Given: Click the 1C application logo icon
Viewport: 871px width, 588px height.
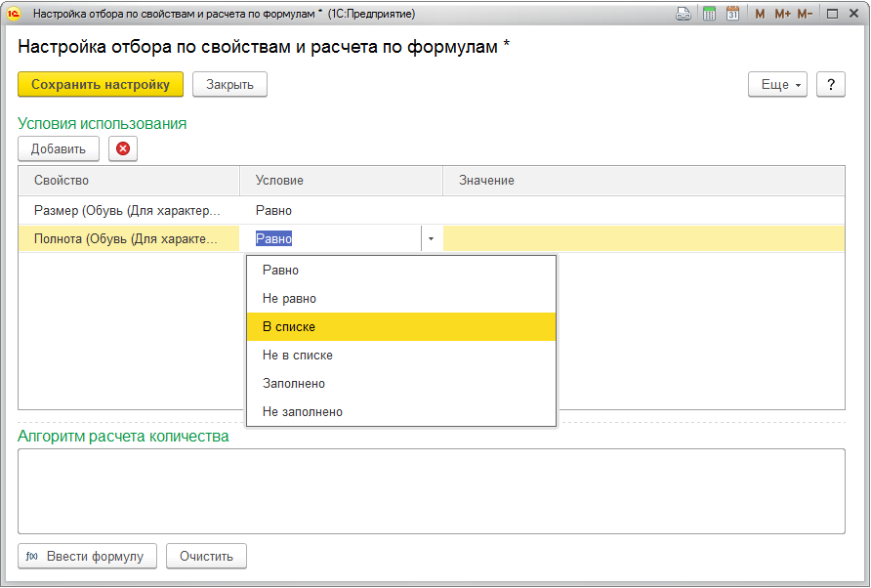Looking at the screenshot, I should coord(14,14).
